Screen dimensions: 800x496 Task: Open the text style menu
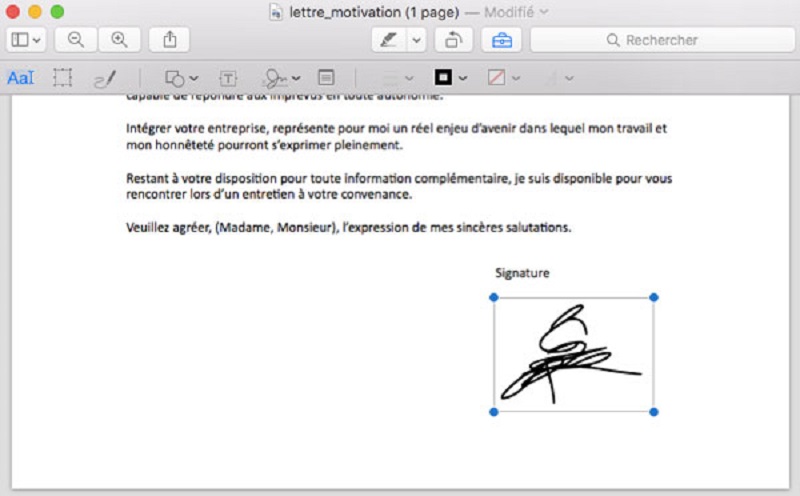(559, 78)
